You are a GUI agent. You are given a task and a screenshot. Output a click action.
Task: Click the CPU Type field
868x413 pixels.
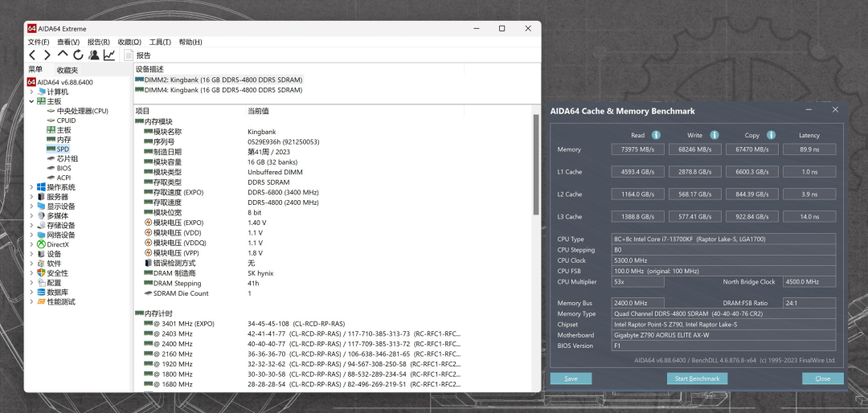point(723,239)
